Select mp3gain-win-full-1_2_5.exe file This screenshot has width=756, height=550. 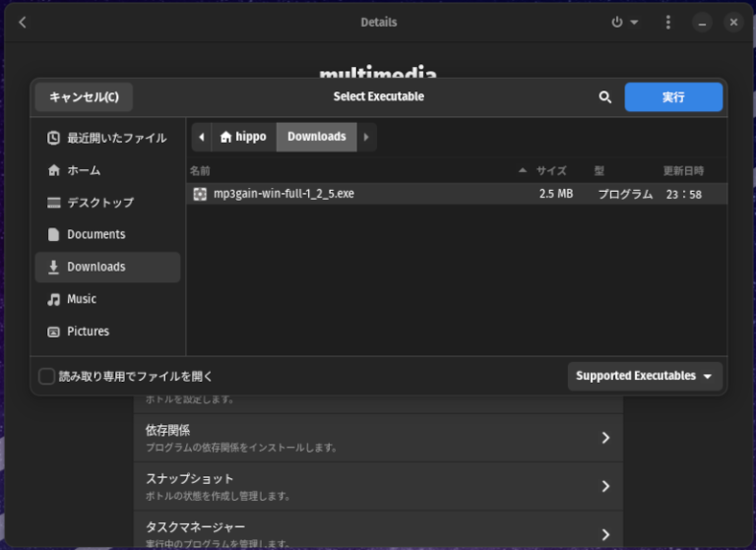(457, 194)
